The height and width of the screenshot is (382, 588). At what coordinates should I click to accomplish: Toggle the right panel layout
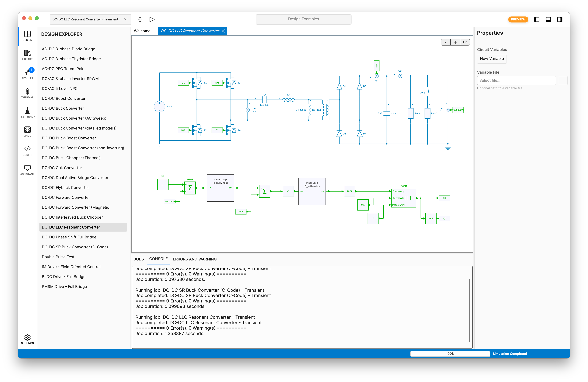point(560,19)
